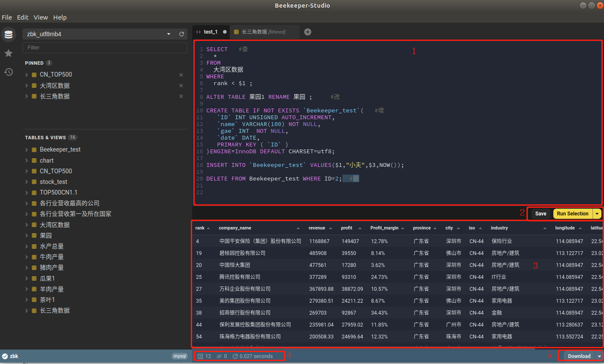
Task: Open the Download options dropdown arrow
Action: pos(599,356)
